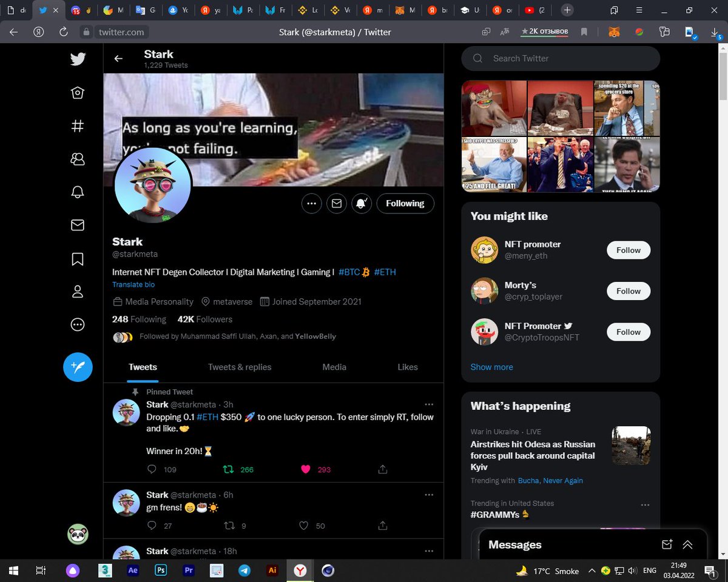Open Telegram from the taskbar

point(244,570)
